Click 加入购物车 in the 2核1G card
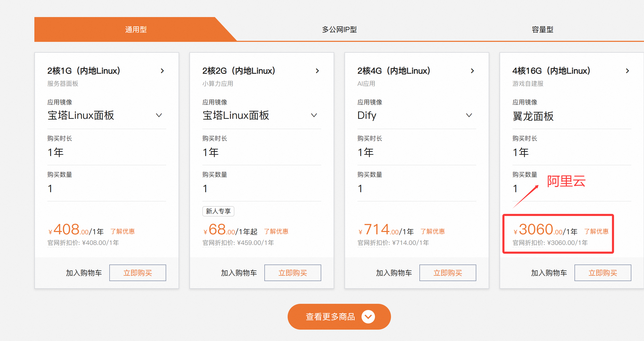 pos(84,273)
